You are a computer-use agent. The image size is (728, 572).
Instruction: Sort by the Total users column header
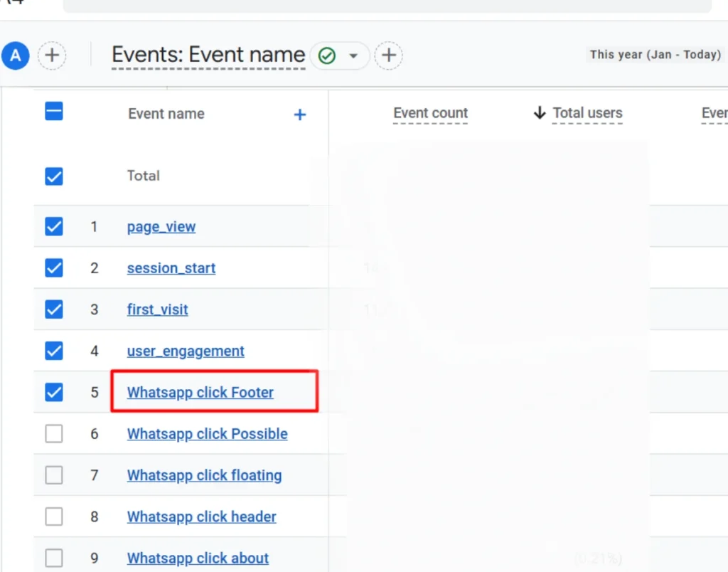pyautogui.click(x=587, y=113)
